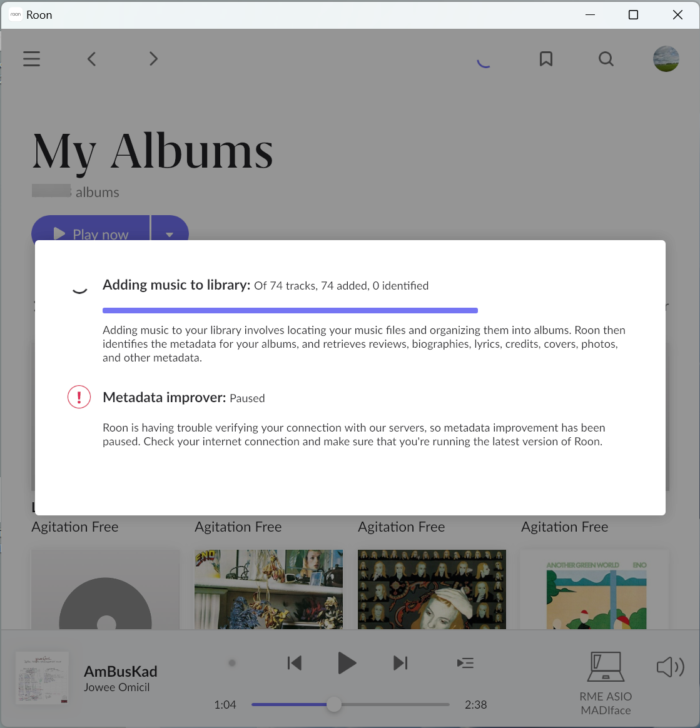Skip to the next track
Viewport: 700px width, 728px height.
pos(400,663)
